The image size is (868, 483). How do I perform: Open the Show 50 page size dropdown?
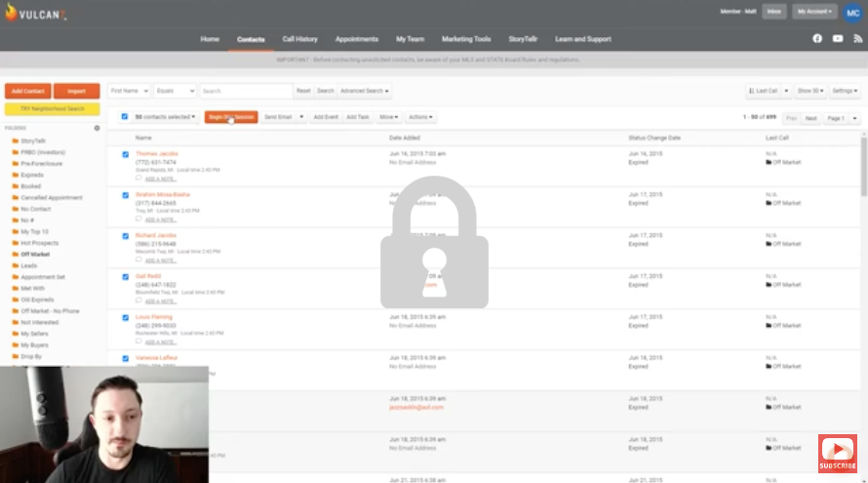click(809, 91)
